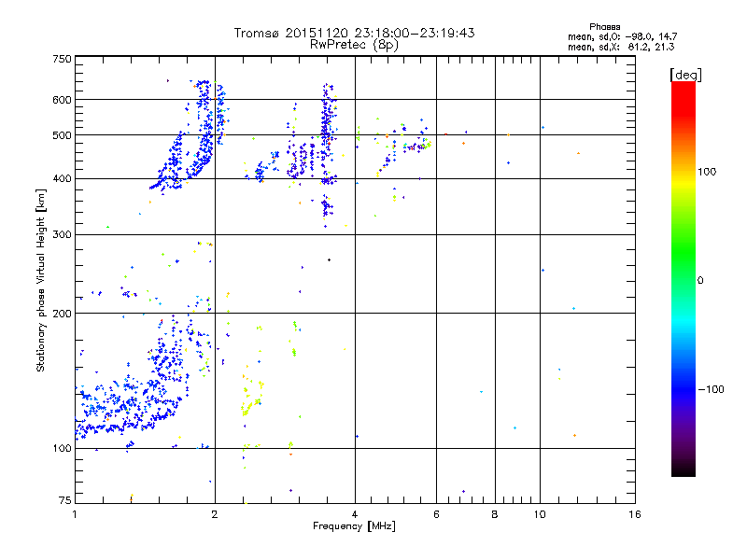Select the 'Phases' header text

pyautogui.click(x=604, y=27)
